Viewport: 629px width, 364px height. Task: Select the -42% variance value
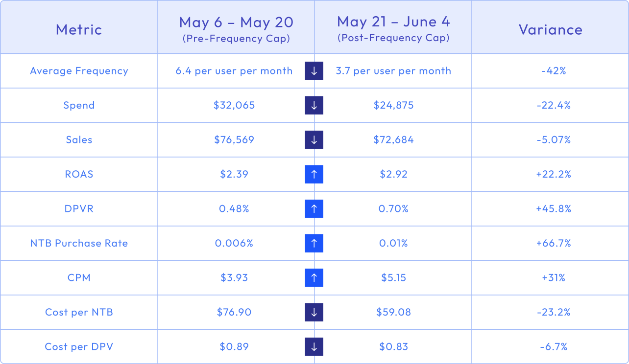[x=554, y=71]
